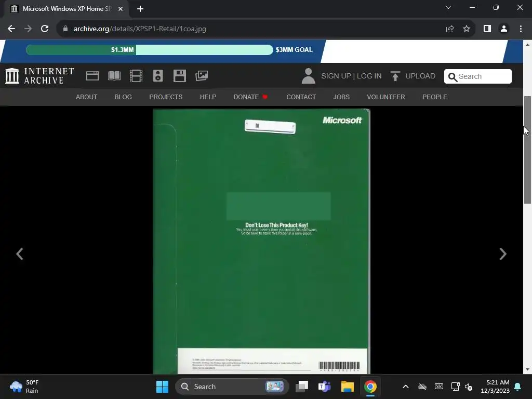
Task: Click the muted volume tray icon
Action: [x=469, y=387]
